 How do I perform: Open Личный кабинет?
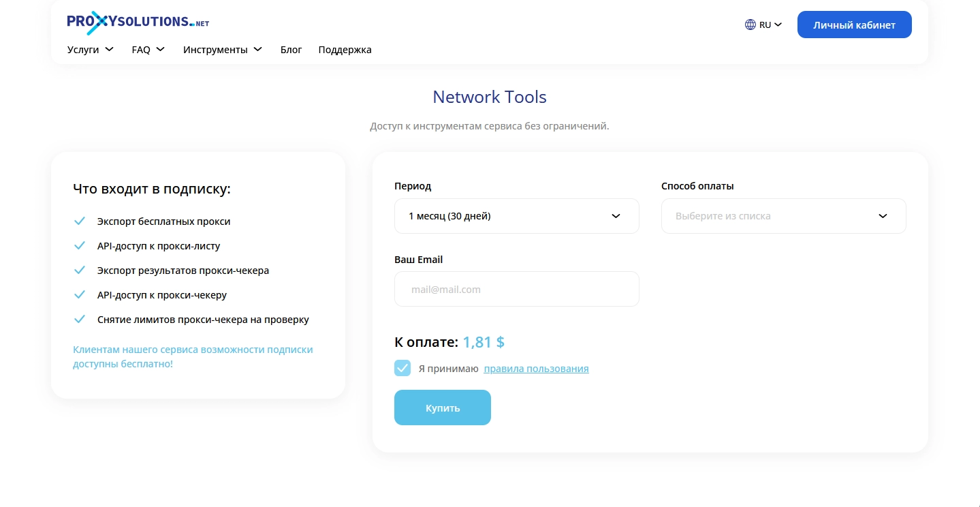coord(854,25)
